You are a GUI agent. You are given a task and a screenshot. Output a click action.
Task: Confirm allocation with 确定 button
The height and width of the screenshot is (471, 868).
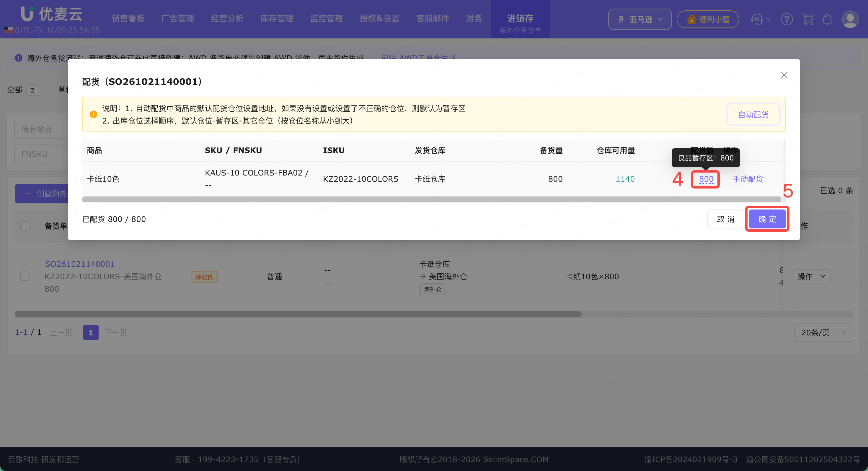click(767, 219)
